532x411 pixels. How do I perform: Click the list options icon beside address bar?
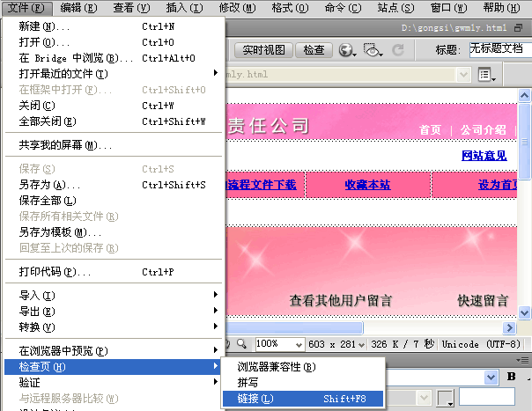coord(486,76)
